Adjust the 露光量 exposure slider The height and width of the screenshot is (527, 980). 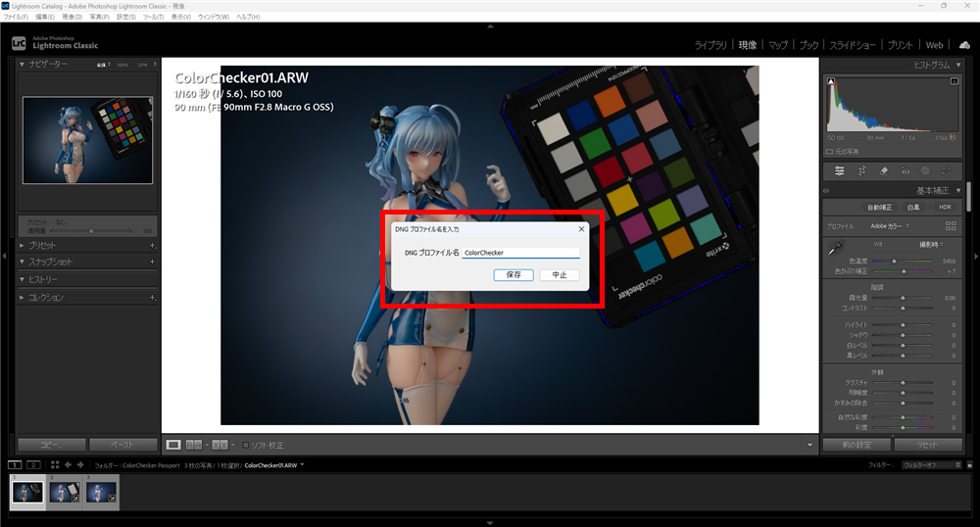point(902,299)
